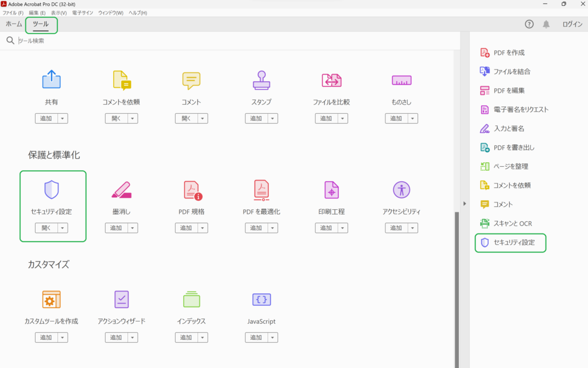Screen dimensions: 588x368
Task: Collapse the right pane with the arrow
Action: (465, 204)
